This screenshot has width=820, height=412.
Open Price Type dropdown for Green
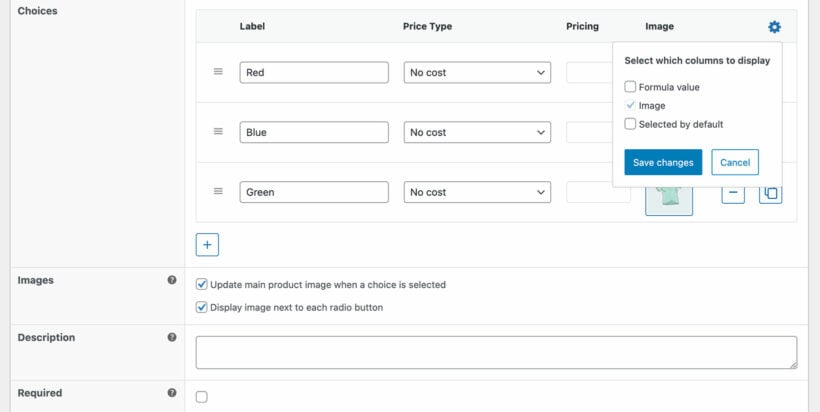[x=477, y=192]
